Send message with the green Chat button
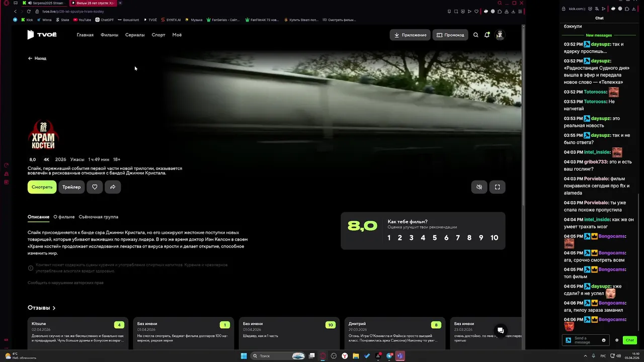 pyautogui.click(x=630, y=340)
